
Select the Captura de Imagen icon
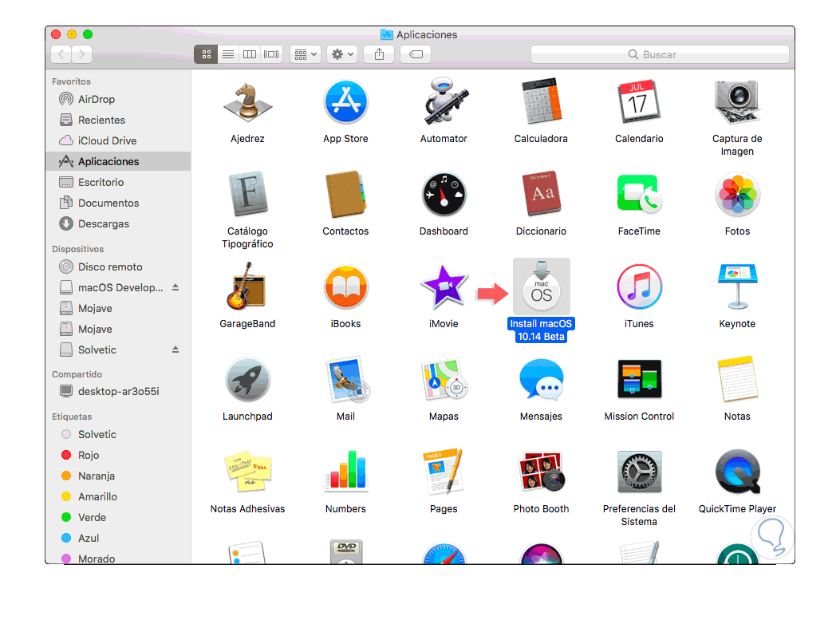point(737,102)
